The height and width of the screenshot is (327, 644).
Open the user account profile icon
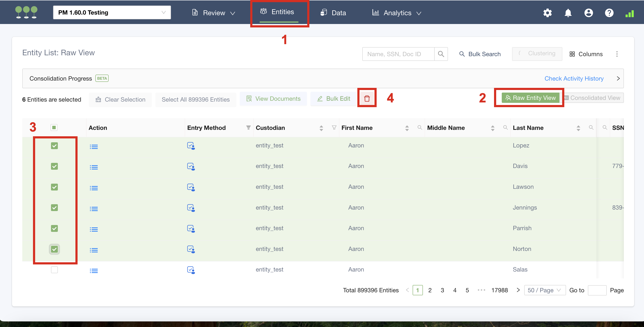(589, 13)
